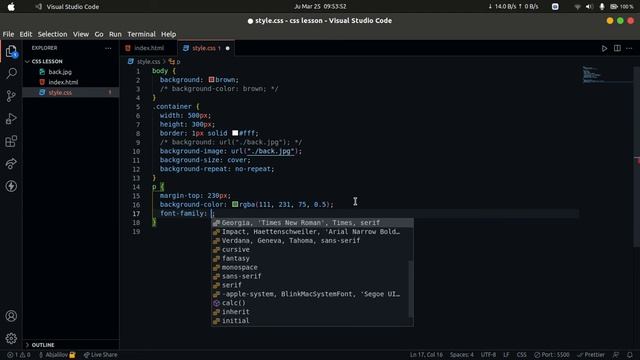Screen dimensions: 640x360
Task: Open the Extensions view icon
Action: pyautogui.click(x=11, y=141)
